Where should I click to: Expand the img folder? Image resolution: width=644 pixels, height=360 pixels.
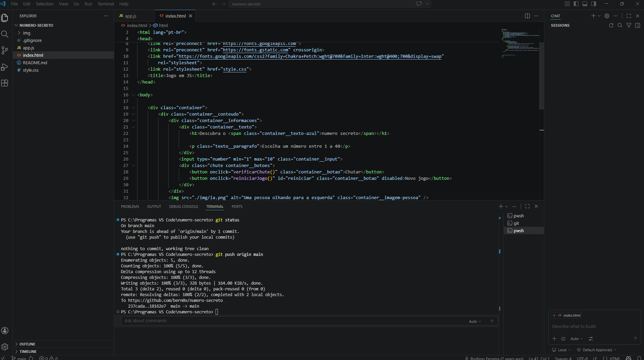pos(27,33)
